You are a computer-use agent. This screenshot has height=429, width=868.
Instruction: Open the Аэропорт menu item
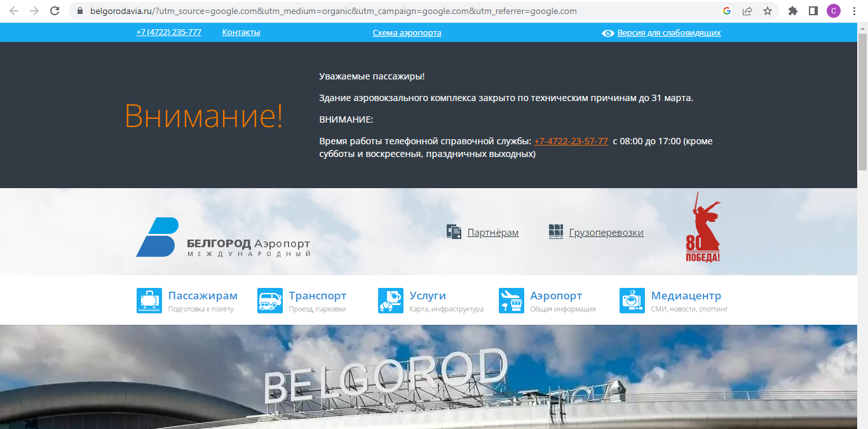(556, 296)
